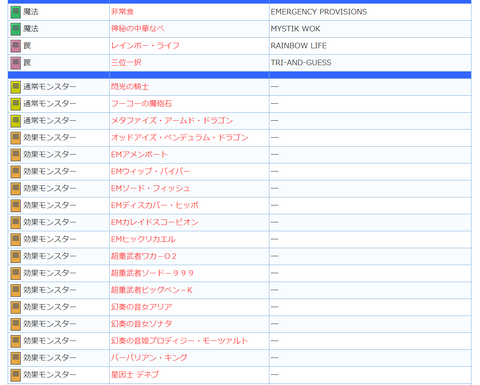The image size is (480, 385).
Task: Click the orange icon in EMソード・フィッシュ row
Action: [16, 189]
